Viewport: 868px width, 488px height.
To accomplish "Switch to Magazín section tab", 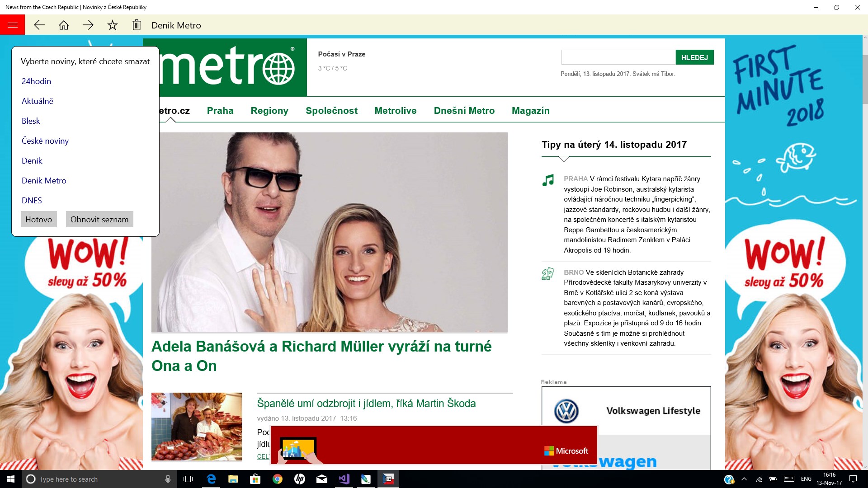I will click(x=530, y=111).
